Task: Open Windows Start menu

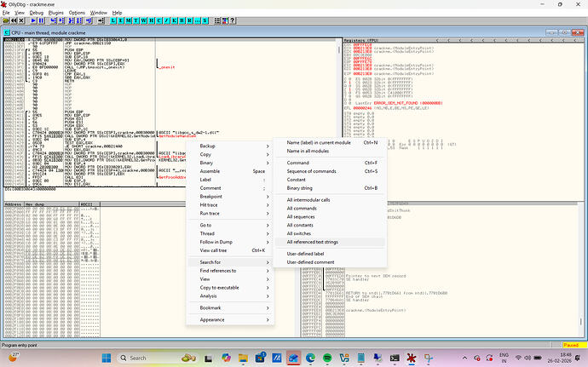Action: point(107,358)
